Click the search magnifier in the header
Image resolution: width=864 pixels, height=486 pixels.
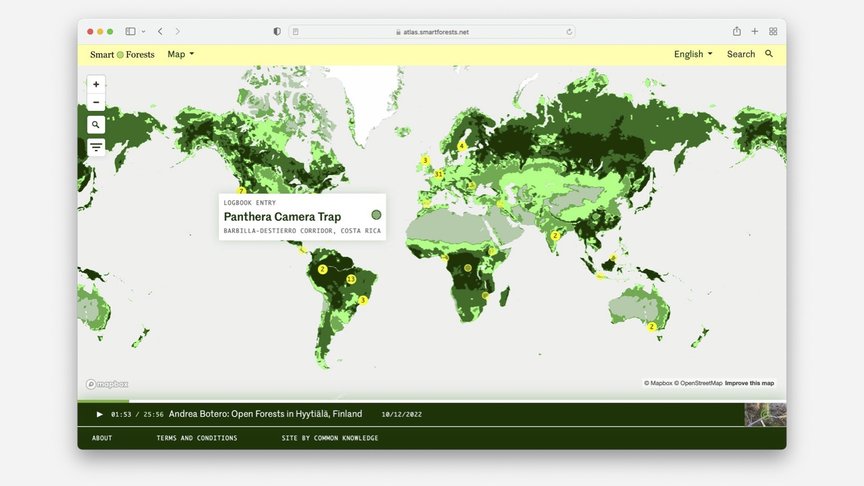[769, 54]
